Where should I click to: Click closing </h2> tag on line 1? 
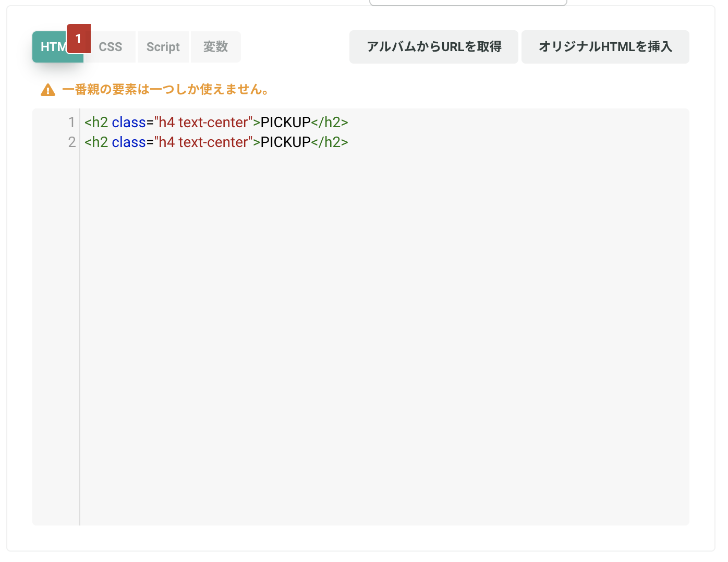330,123
